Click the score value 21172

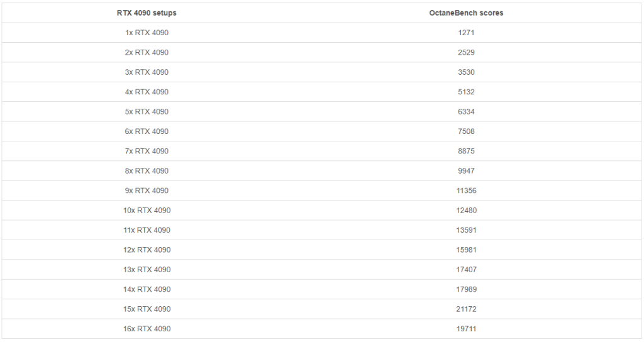(x=466, y=309)
